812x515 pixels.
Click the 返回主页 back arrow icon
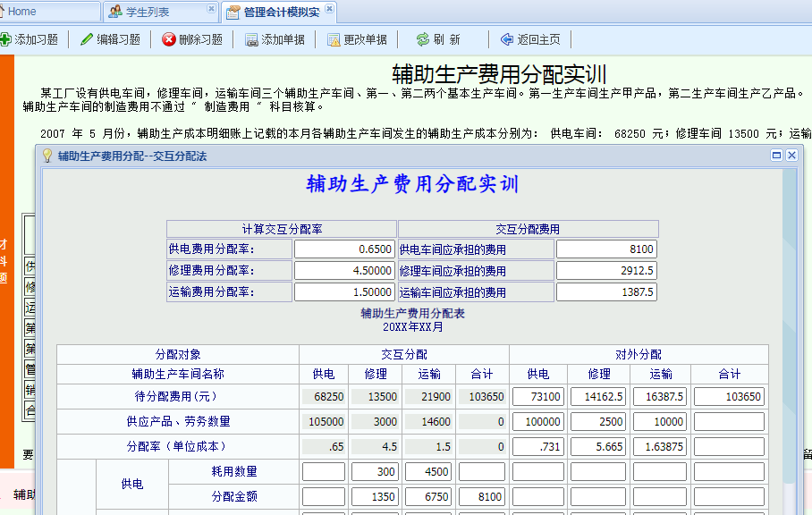pyautogui.click(x=507, y=39)
